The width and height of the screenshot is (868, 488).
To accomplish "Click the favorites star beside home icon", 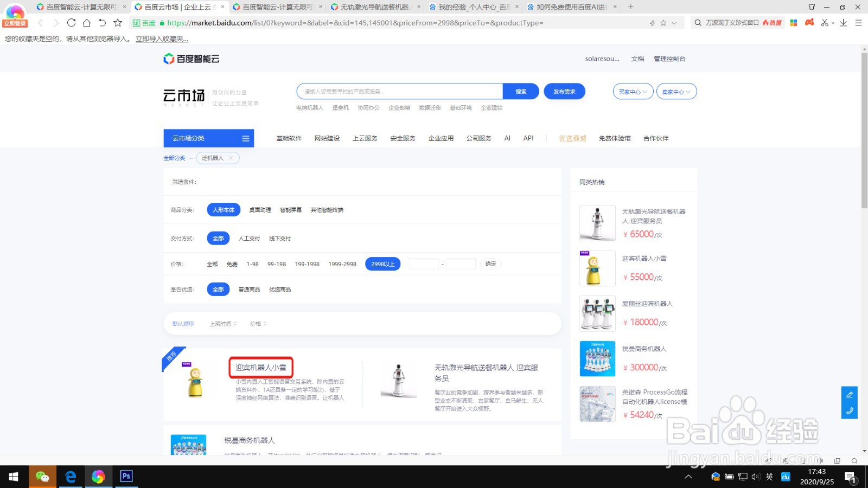I will 118,23.
